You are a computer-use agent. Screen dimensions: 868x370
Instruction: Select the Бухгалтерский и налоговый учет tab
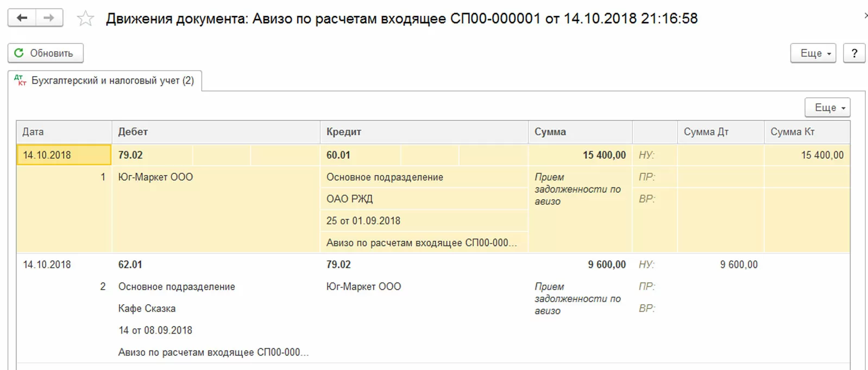[112, 80]
